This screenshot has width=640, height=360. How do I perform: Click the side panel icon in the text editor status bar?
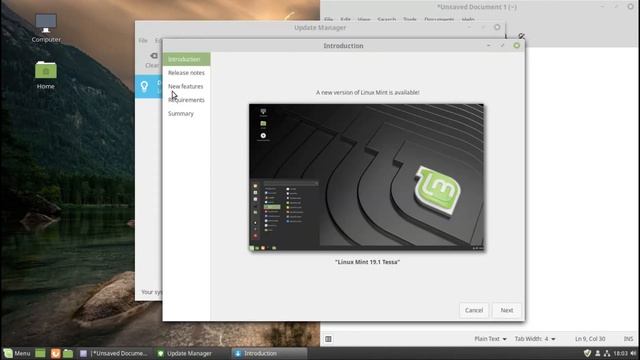tap(328, 339)
